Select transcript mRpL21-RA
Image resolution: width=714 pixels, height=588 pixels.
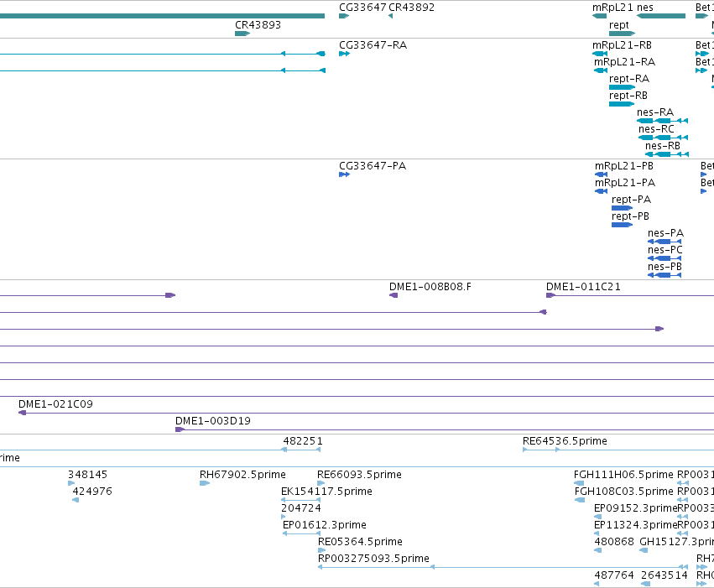pyautogui.click(x=624, y=61)
